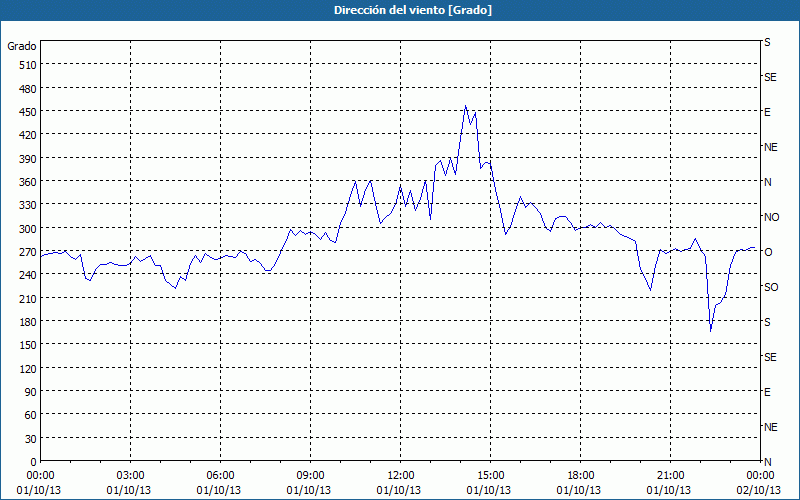This screenshot has height=500, width=800.
Task: Click the 420 tick label on the degree axis
Action: (28, 135)
